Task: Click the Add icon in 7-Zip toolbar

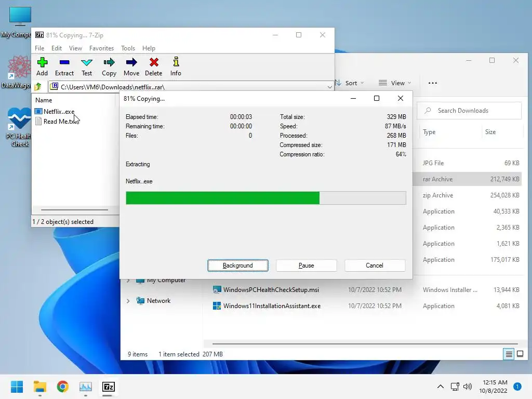Action: coord(42,66)
